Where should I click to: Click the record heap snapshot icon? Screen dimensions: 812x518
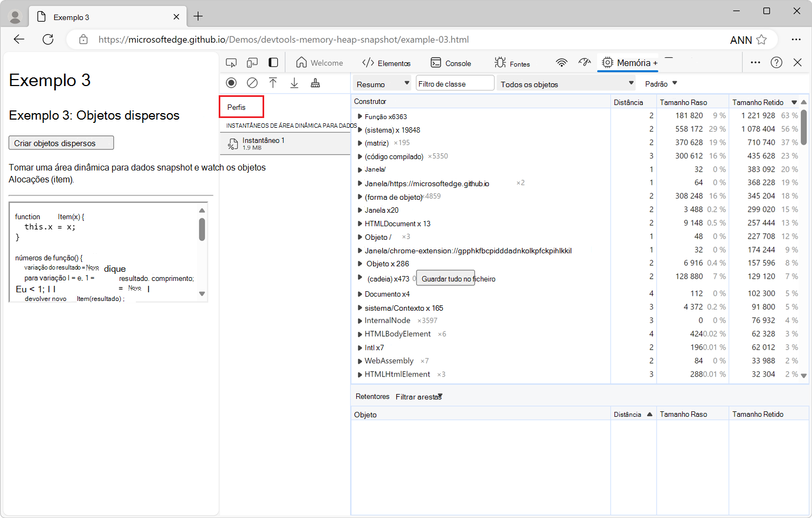point(231,83)
